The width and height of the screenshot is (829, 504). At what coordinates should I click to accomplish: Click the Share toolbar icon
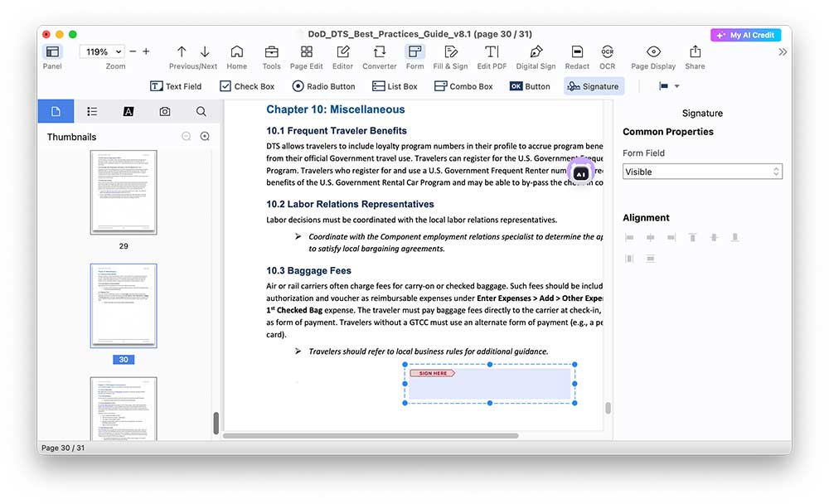click(695, 52)
